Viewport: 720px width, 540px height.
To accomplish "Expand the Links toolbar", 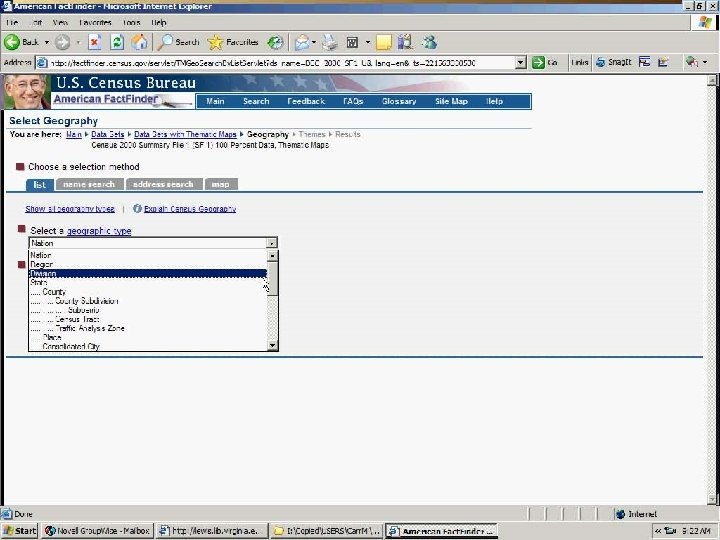I will coord(580,62).
